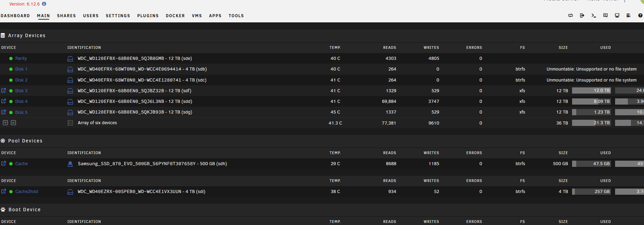Image resolution: width=644 pixels, height=225 pixels.
Task: Click the version info icon beside 6.12.6
Action: [44, 4]
